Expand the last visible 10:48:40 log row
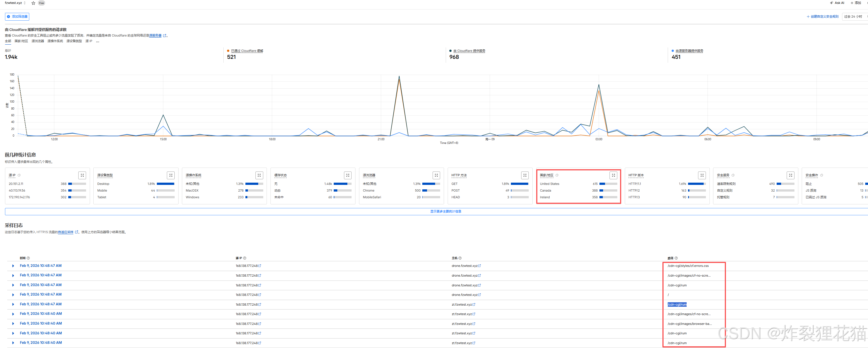 [x=13, y=343]
